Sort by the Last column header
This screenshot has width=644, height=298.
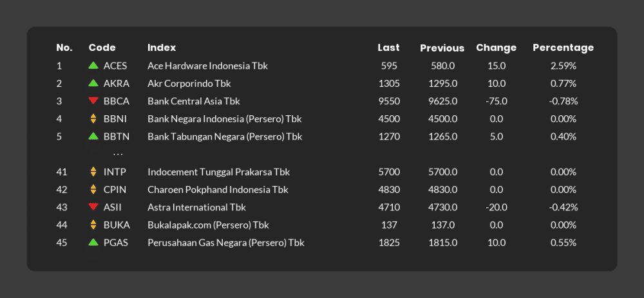tap(388, 48)
